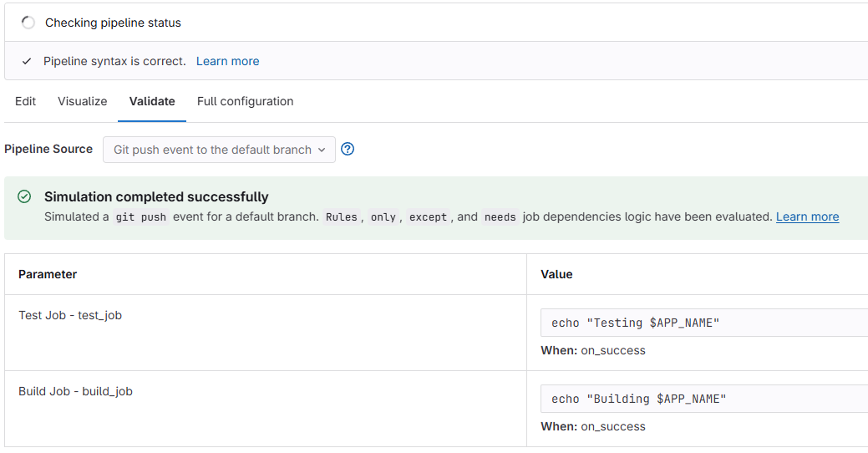Click the Simulation completed successfully heading
The image size is (868, 453).
pyautogui.click(x=156, y=197)
